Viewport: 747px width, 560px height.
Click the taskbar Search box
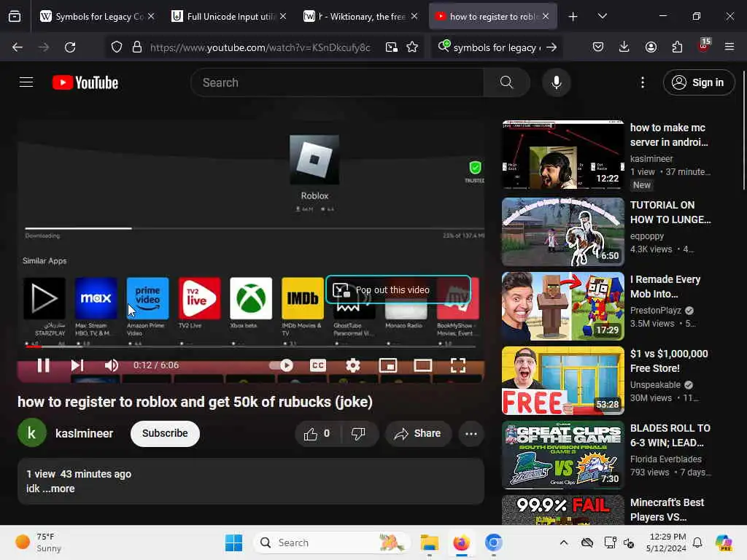332,542
